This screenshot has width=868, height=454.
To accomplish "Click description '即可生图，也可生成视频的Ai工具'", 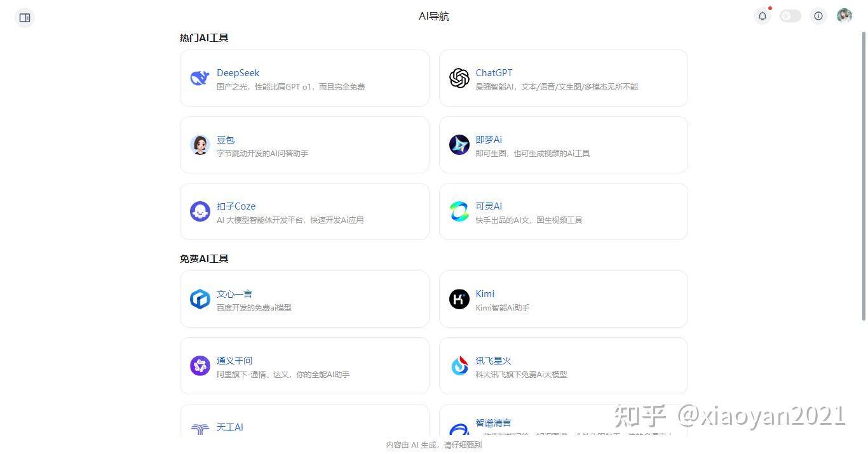I will point(532,154).
